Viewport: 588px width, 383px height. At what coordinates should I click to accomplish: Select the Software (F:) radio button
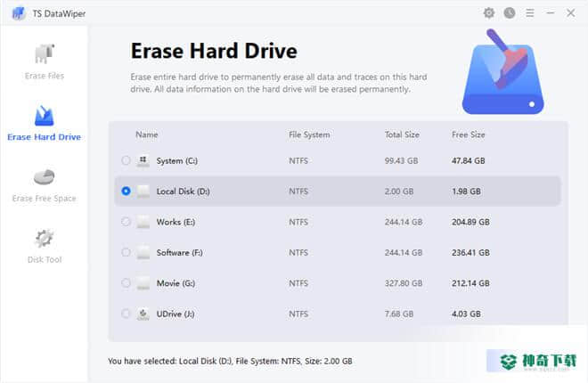(x=126, y=253)
